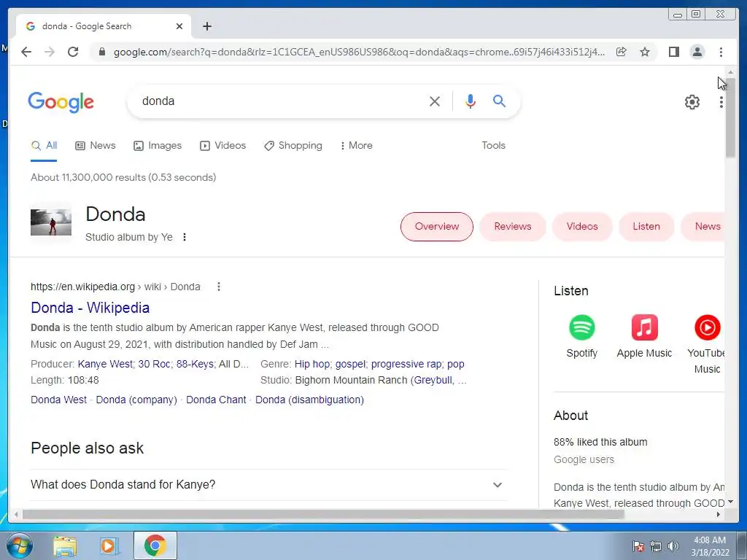Follow the gospel genre link
Screen dimensions: 747x560
350,365
